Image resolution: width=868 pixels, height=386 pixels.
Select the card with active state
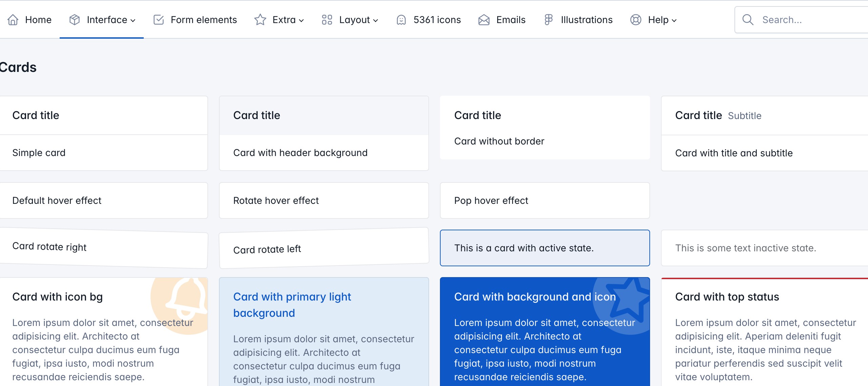(x=545, y=248)
